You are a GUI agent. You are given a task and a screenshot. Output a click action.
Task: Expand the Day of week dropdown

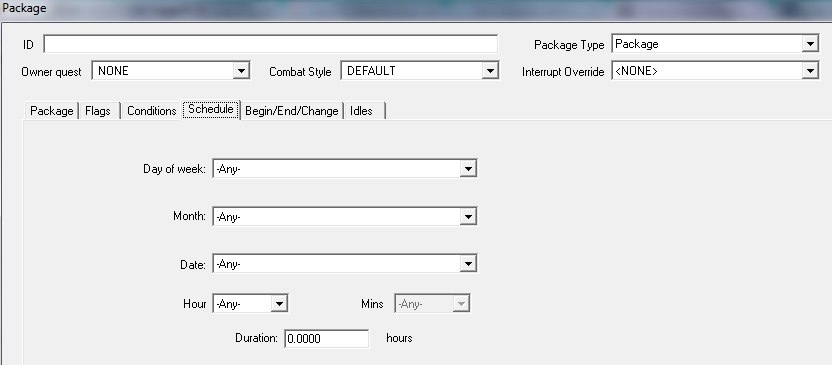[345, 169]
